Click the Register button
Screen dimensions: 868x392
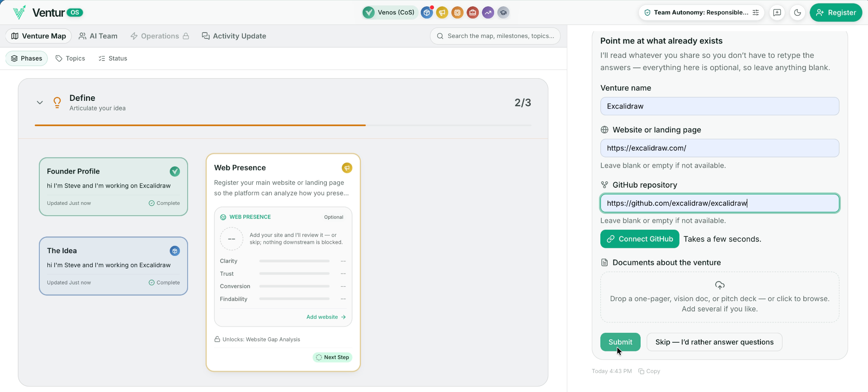[x=836, y=13]
